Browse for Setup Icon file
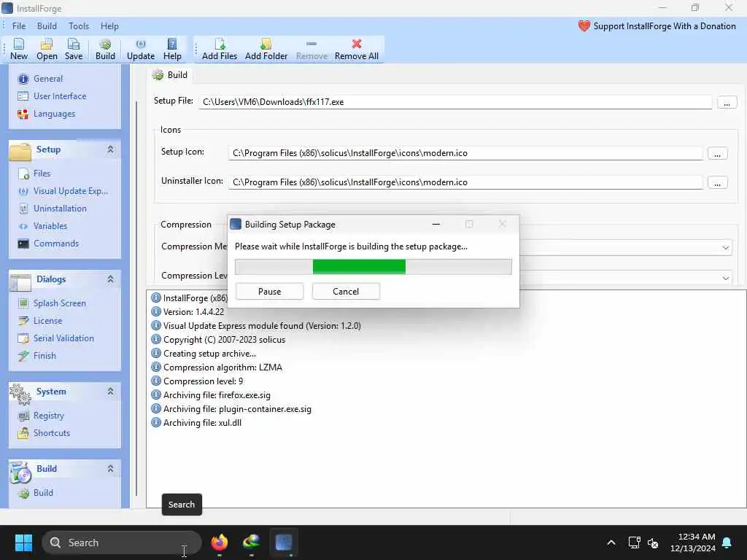747x560 pixels. click(717, 154)
